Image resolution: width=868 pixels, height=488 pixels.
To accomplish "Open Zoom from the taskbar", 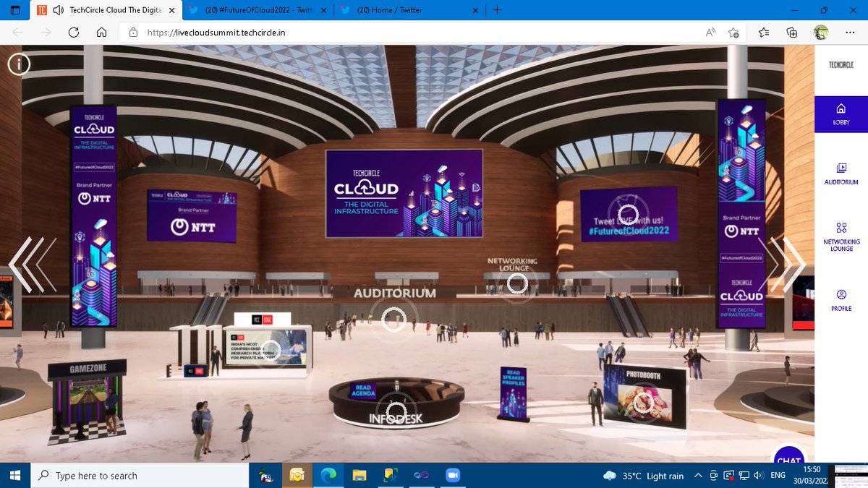I will [453, 475].
